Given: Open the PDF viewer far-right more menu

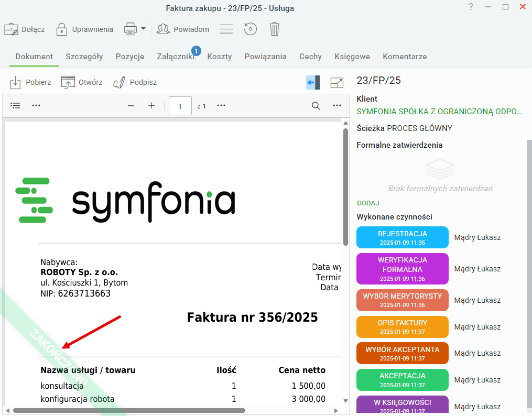Looking at the screenshot, I should coord(337,105).
